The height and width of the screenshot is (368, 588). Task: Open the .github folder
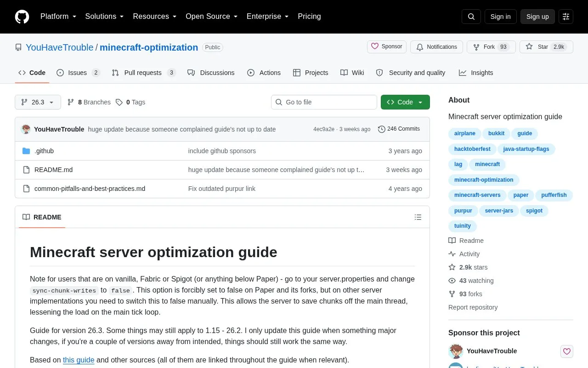point(44,151)
